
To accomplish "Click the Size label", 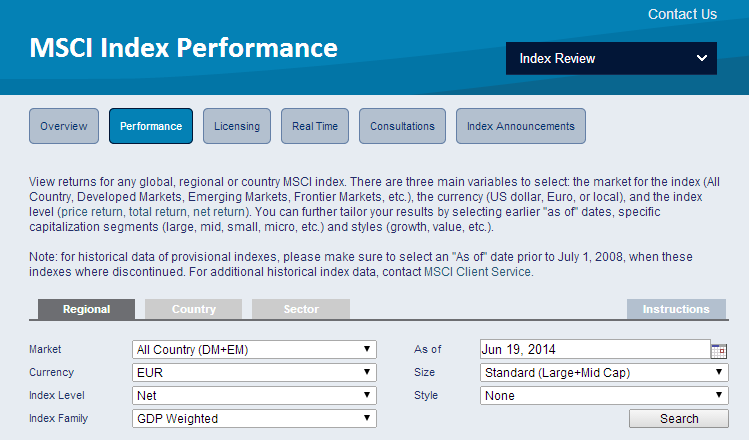I will [424, 372].
